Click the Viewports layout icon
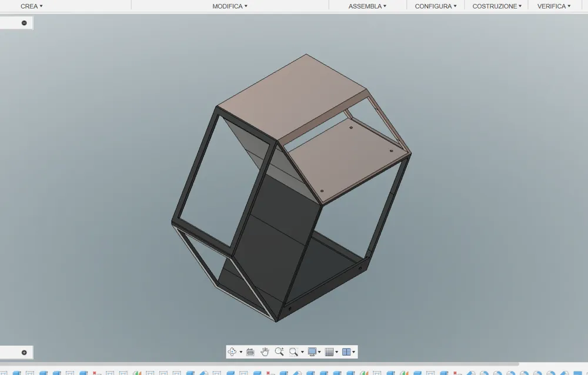The width and height of the screenshot is (588, 375). [x=346, y=351]
